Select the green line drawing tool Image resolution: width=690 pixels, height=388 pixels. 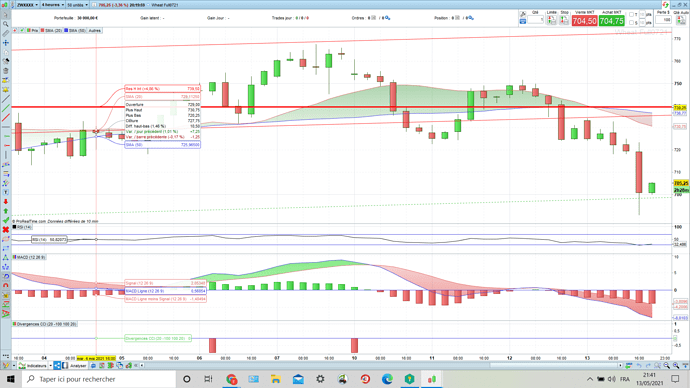[6, 108]
